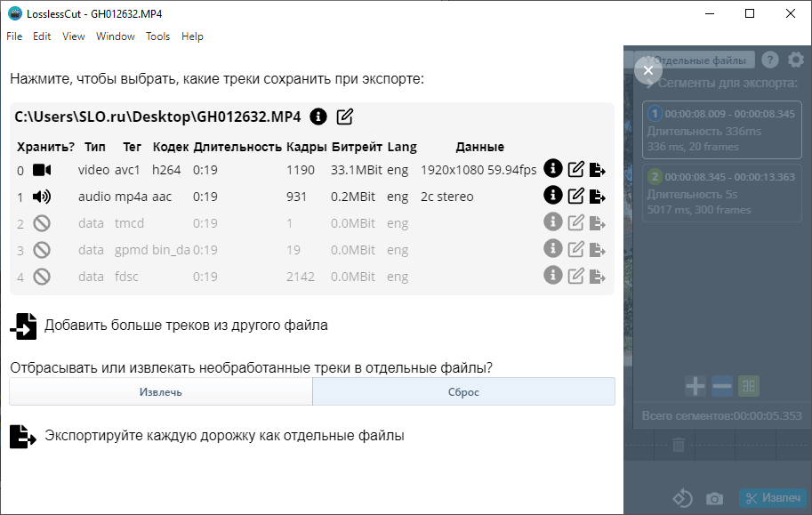
Task: Click Добавить больше треков из другого файла
Action: tap(186, 326)
